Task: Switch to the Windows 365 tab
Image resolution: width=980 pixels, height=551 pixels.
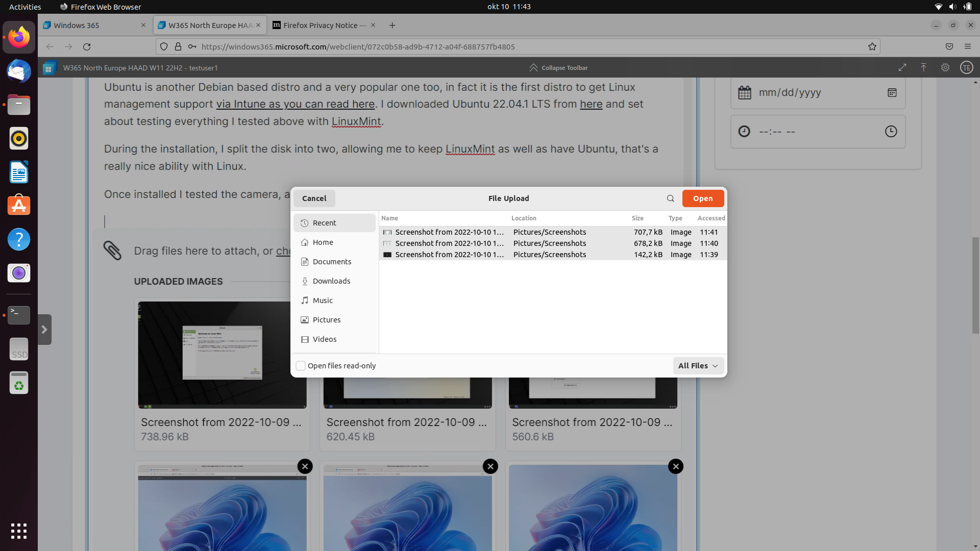Action: (95, 25)
